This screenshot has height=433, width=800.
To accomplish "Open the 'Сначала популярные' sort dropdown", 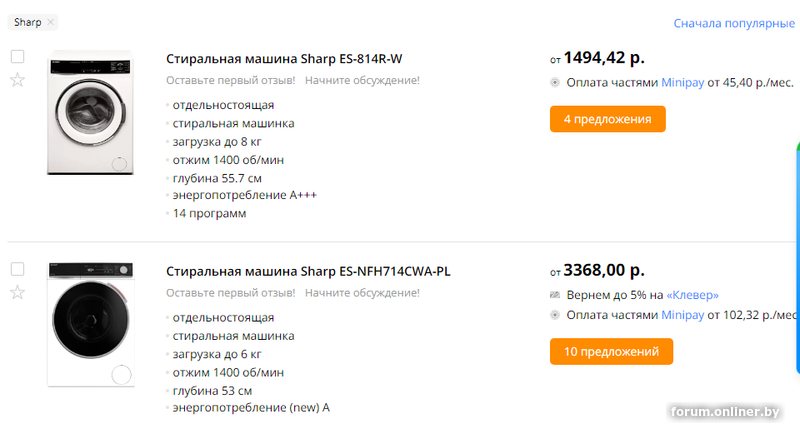I will (x=734, y=23).
